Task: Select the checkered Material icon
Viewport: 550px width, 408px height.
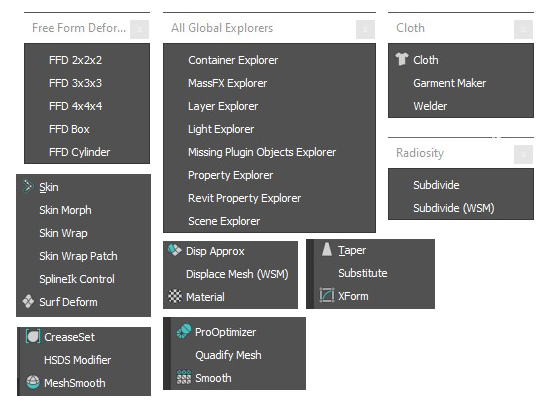Action: pos(175,296)
